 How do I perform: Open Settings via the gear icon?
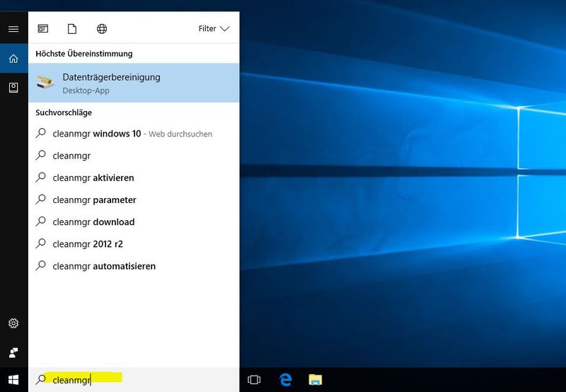click(x=13, y=323)
